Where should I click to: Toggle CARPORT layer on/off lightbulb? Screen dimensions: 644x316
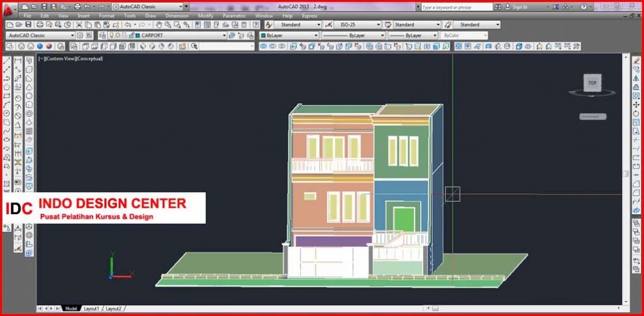coord(111,36)
